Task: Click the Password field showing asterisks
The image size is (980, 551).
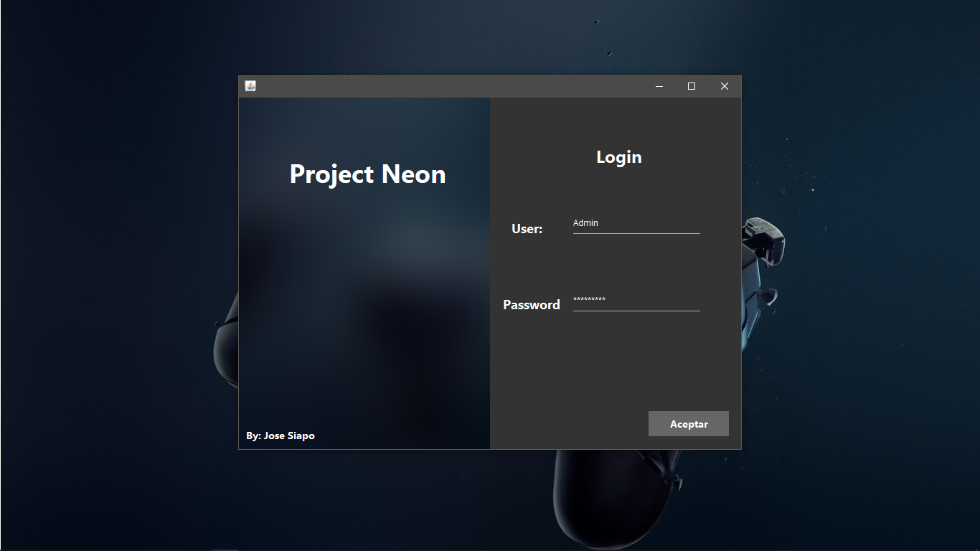Action: click(636, 301)
